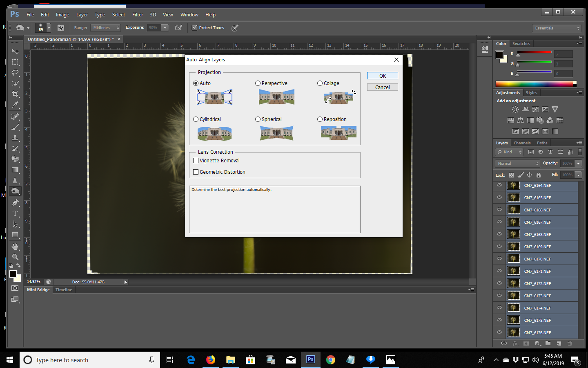Switch to the Swatches tab
The height and width of the screenshot is (368, 588).
click(x=521, y=43)
